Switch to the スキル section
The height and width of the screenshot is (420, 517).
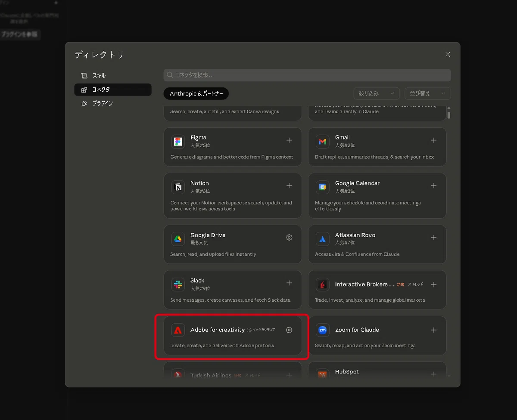tap(113, 75)
